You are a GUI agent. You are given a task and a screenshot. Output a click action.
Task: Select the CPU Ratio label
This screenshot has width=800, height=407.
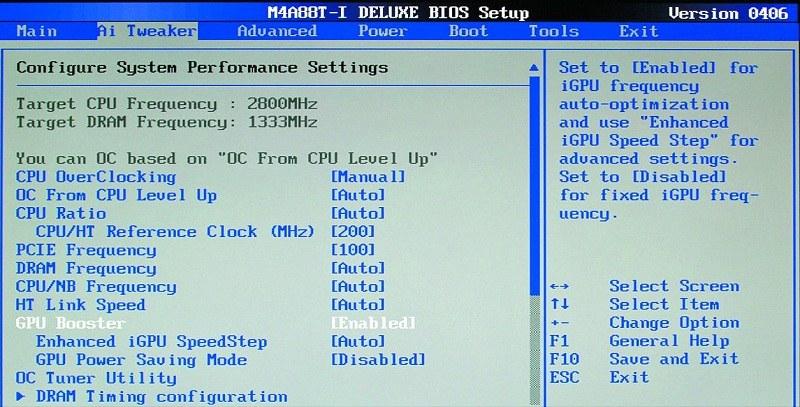point(61,213)
